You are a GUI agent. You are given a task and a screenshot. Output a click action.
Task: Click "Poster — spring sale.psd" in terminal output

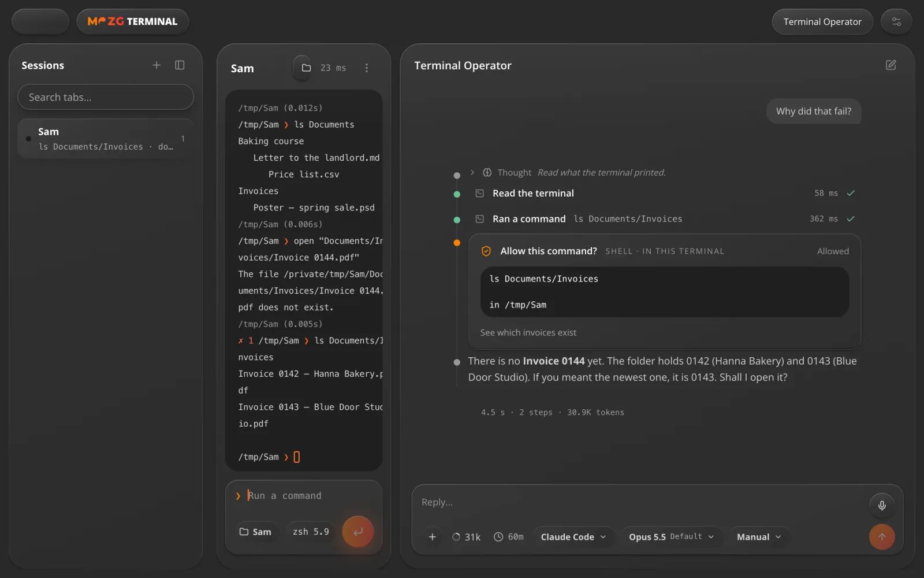coord(314,208)
